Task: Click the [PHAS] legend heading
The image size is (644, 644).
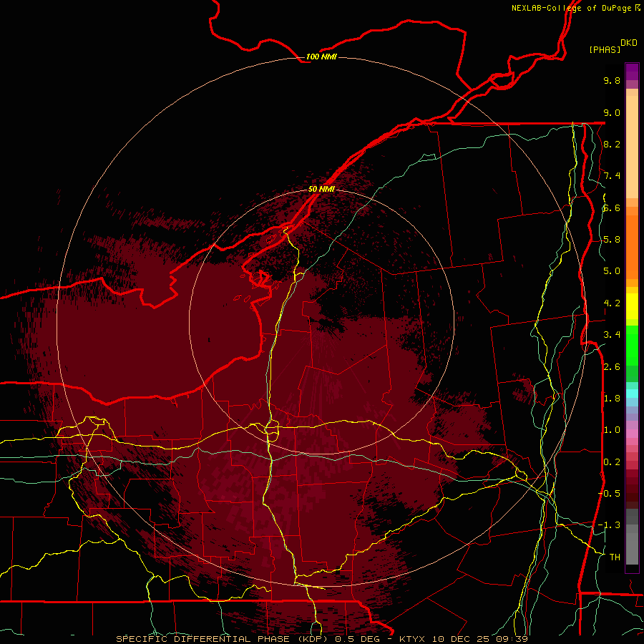Action: [605, 50]
